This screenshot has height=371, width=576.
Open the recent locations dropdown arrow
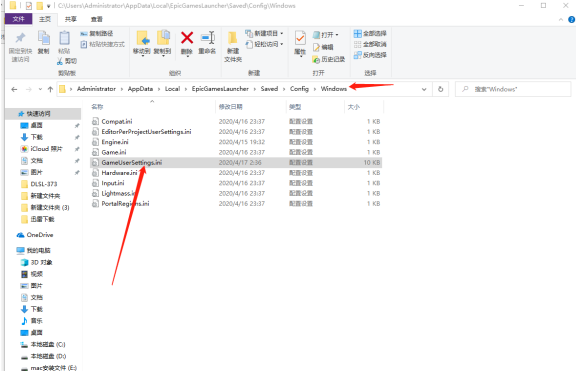pyautogui.click(x=40, y=89)
